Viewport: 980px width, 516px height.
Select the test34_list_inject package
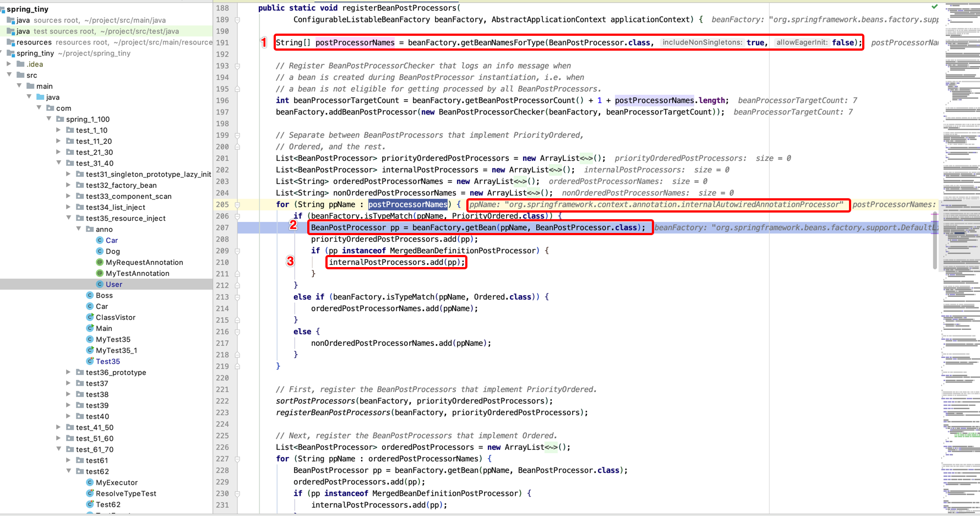[106, 207]
